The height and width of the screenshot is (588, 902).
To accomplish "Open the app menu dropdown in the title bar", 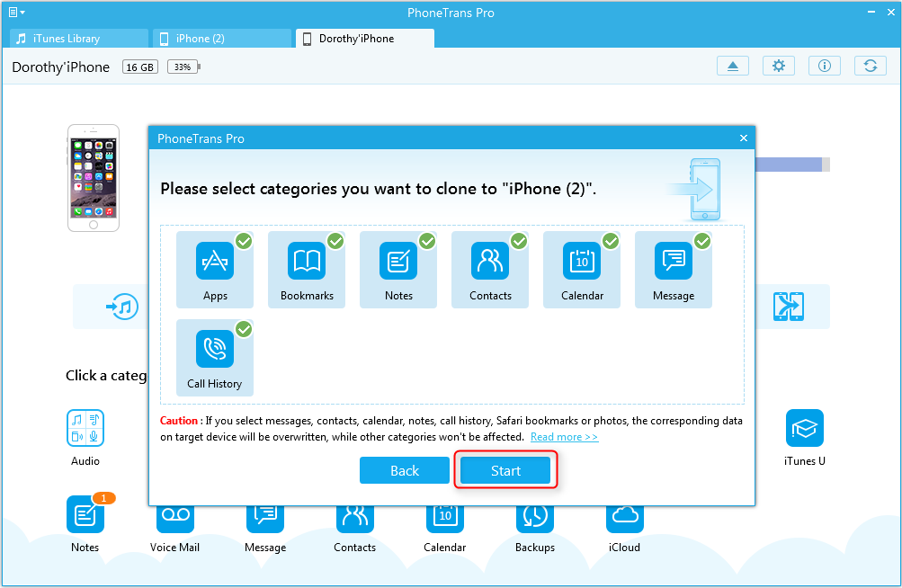I will click(16, 13).
